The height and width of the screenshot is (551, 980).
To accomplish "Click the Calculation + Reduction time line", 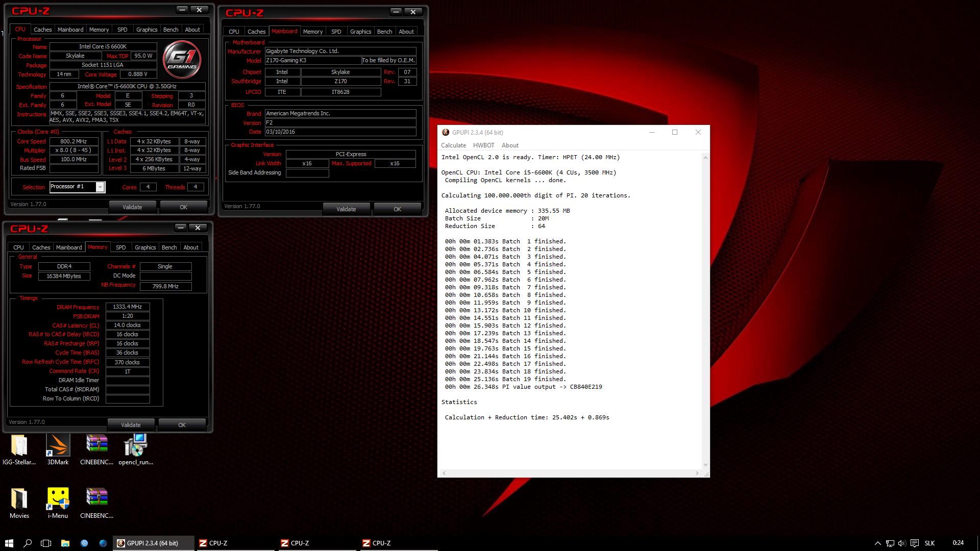I will coord(527,417).
